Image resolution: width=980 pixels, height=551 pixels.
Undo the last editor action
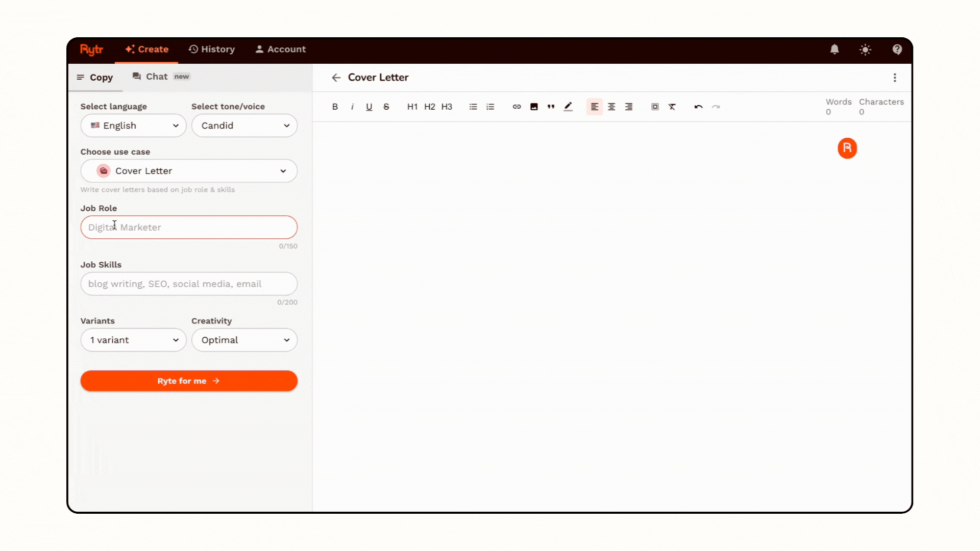[698, 107]
